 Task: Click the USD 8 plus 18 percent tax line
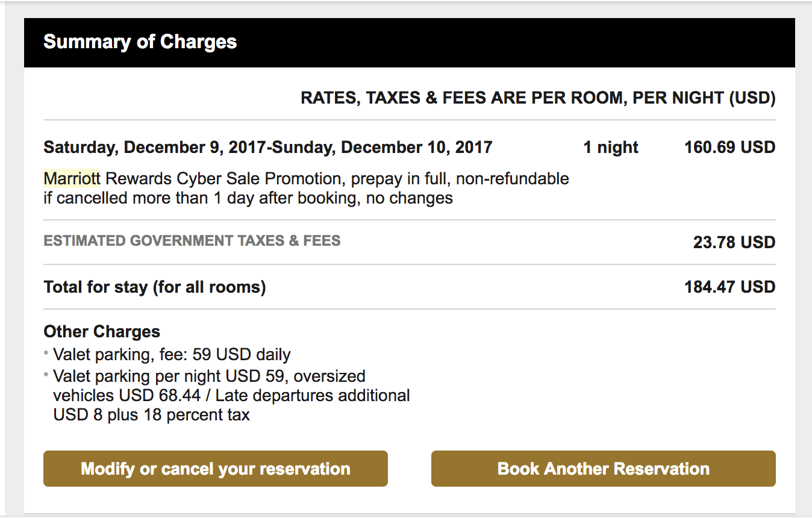click(x=151, y=415)
